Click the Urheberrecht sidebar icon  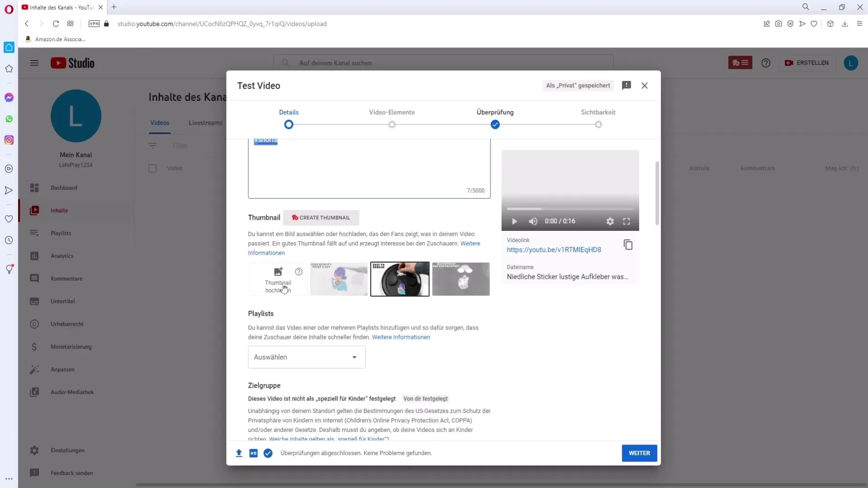click(34, 324)
